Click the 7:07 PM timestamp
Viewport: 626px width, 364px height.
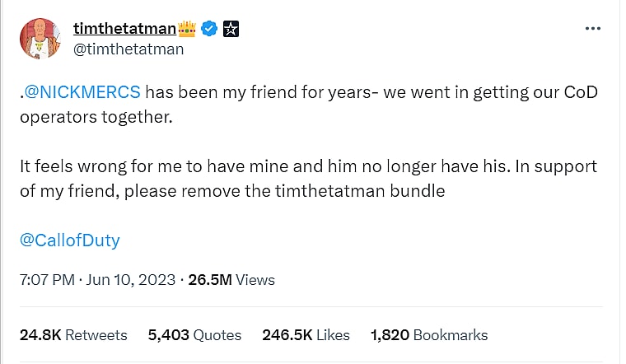[47, 280]
